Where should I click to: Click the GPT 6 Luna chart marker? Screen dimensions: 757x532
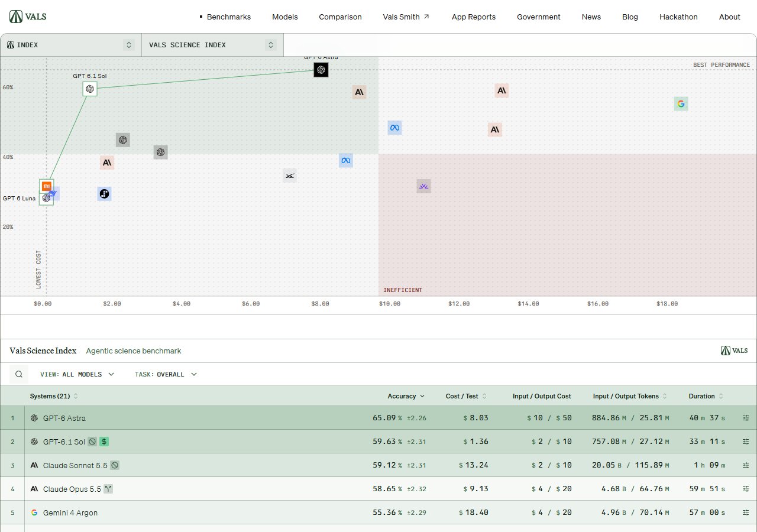tap(46, 198)
